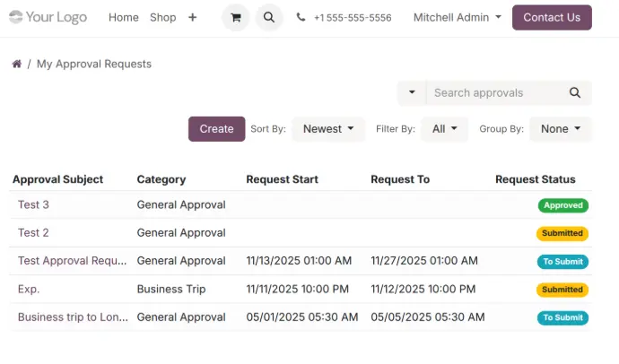619x364 pixels.
Task: Click the green Approved status badge
Action: (x=563, y=205)
